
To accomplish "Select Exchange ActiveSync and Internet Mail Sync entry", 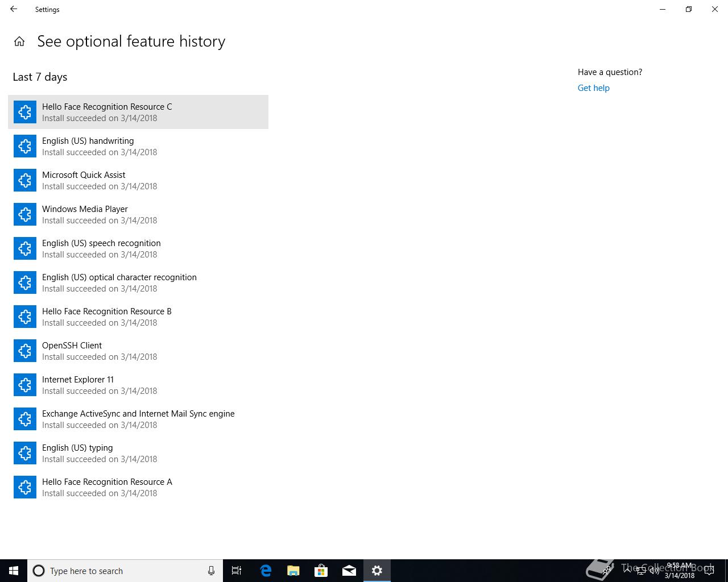I will tap(138, 419).
